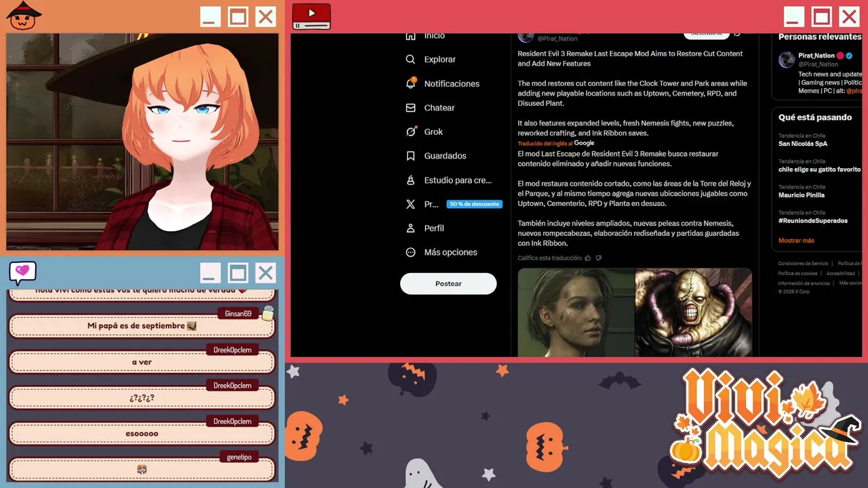868x488 pixels.
Task: Open Mauricio Pinilla trend
Action: click(x=802, y=195)
